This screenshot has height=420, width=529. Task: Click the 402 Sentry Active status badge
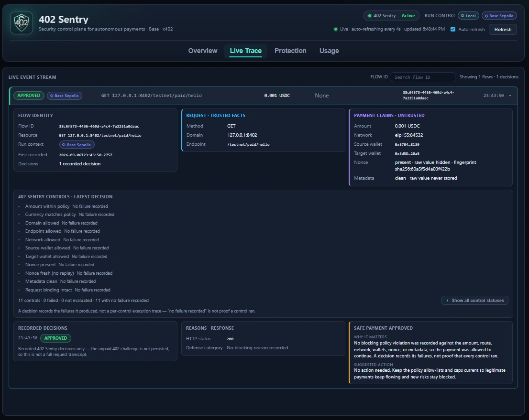click(391, 16)
